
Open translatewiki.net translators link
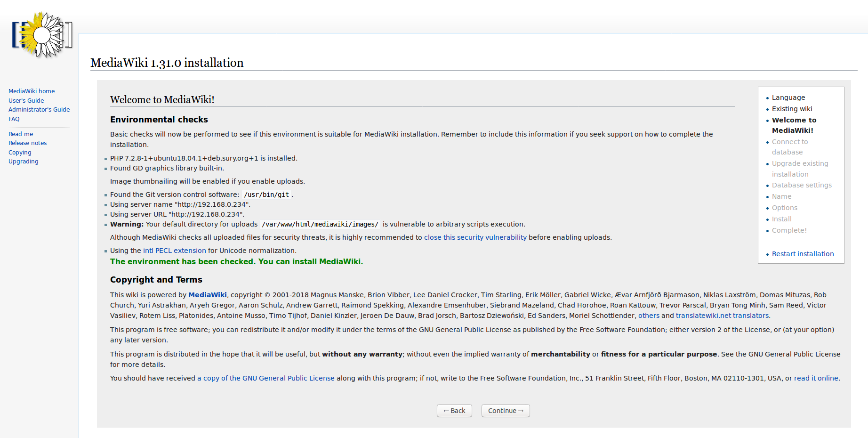click(x=722, y=316)
